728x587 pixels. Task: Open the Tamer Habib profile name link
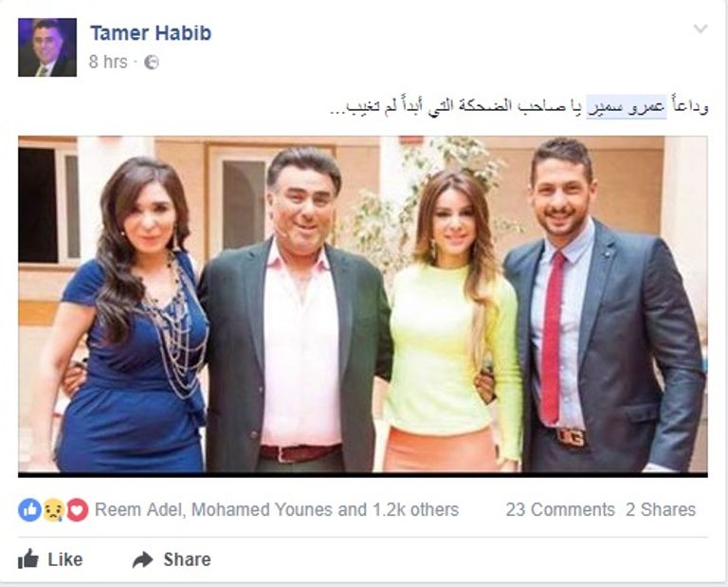(151, 33)
